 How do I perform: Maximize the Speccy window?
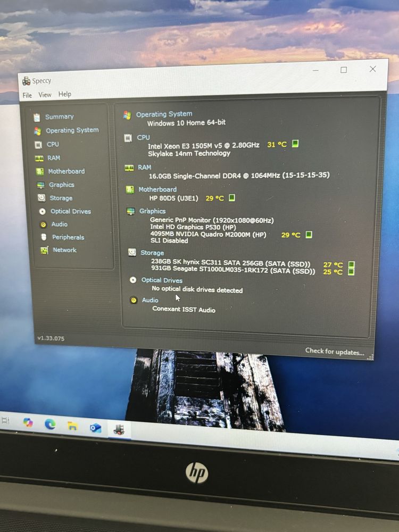344,70
